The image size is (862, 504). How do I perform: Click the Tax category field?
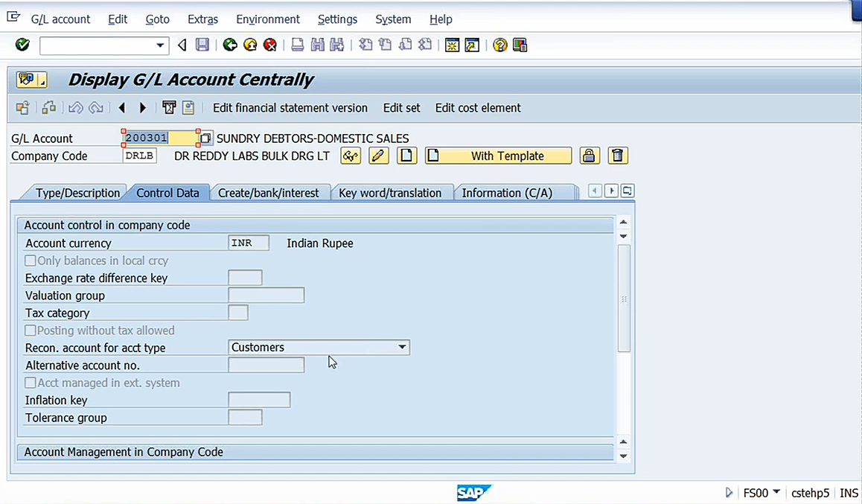click(238, 313)
